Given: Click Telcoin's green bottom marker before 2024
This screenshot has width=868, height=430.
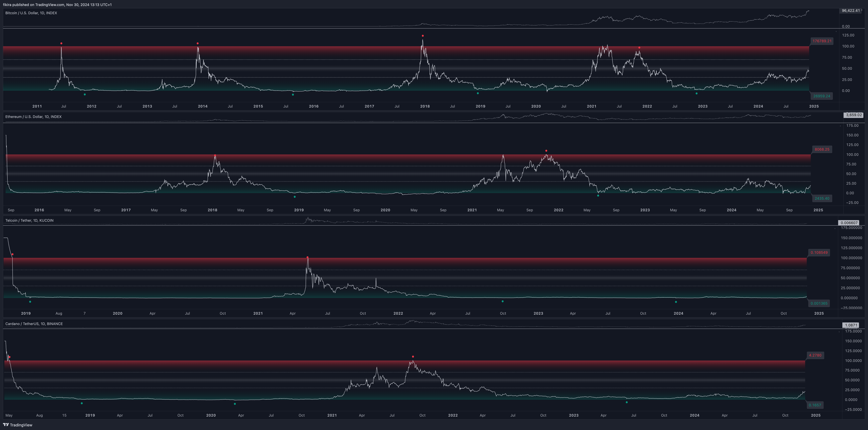Looking at the screenshot, I should [676, 302].
